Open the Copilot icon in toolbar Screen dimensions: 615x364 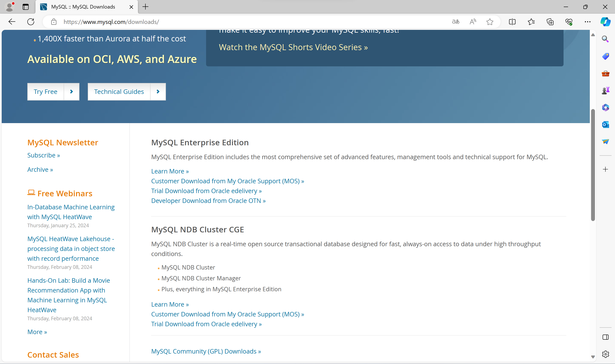[x=605, y=22]
